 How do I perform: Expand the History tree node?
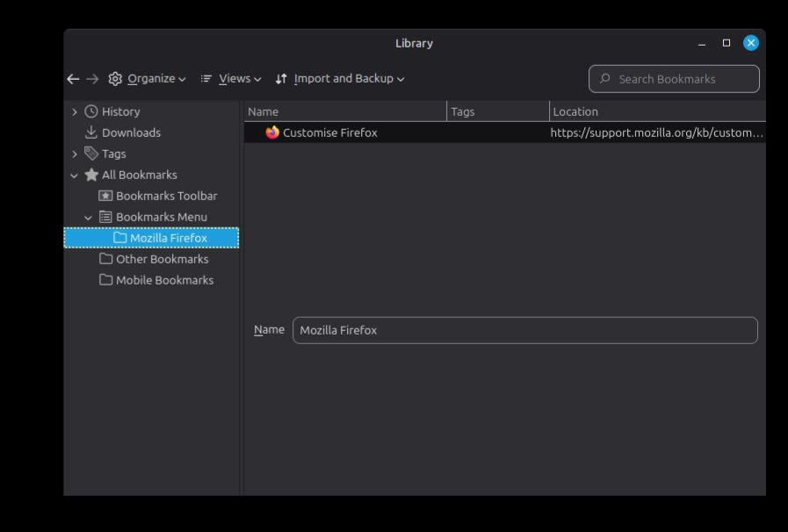[75, 111]
